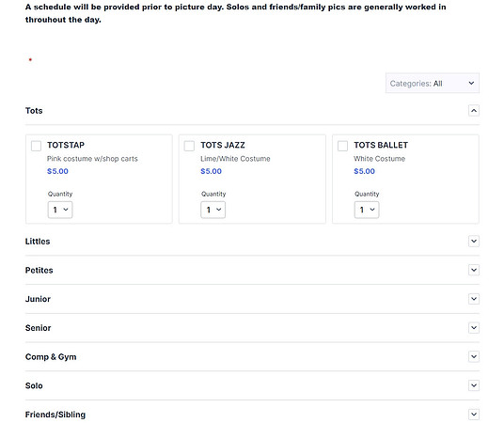Open TOTS BALLET quantity dropdown
This screenshot has height=423, width=504.
(x=367, y=210)
